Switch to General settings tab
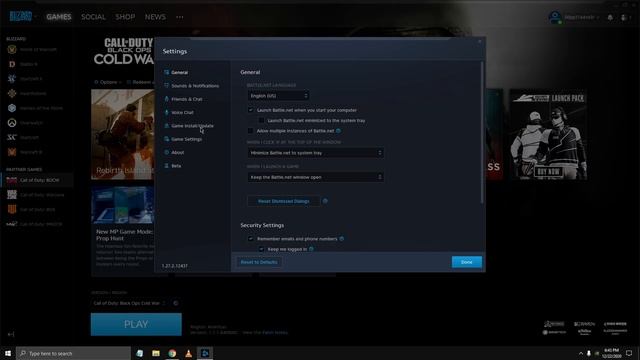 pos(180,73)
